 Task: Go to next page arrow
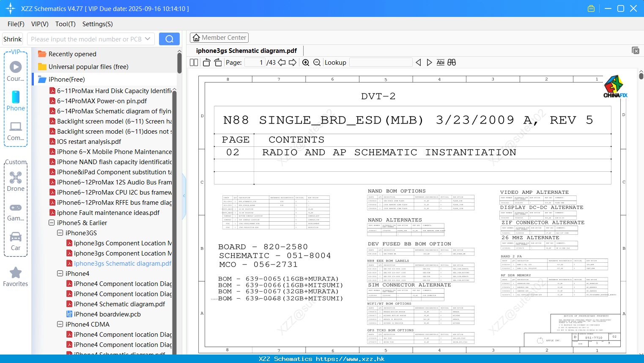pyautogui.click(x=293, y=63)
